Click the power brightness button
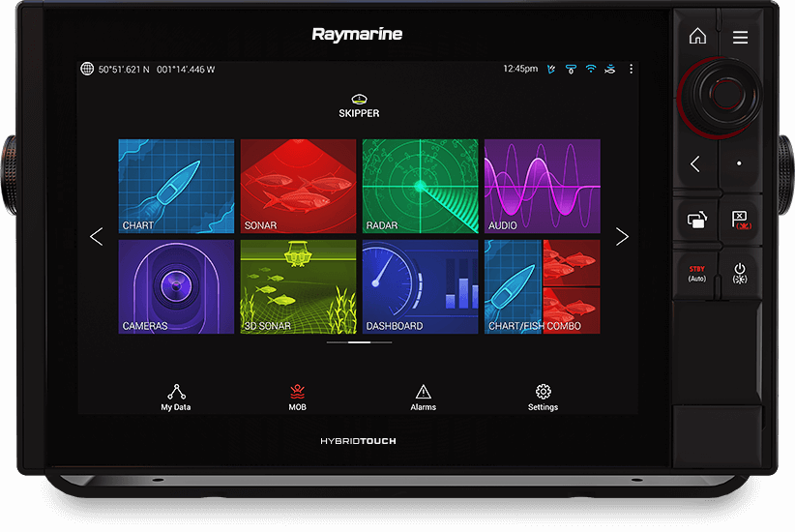This screenshot has height=532, width=795. point(740,274)
